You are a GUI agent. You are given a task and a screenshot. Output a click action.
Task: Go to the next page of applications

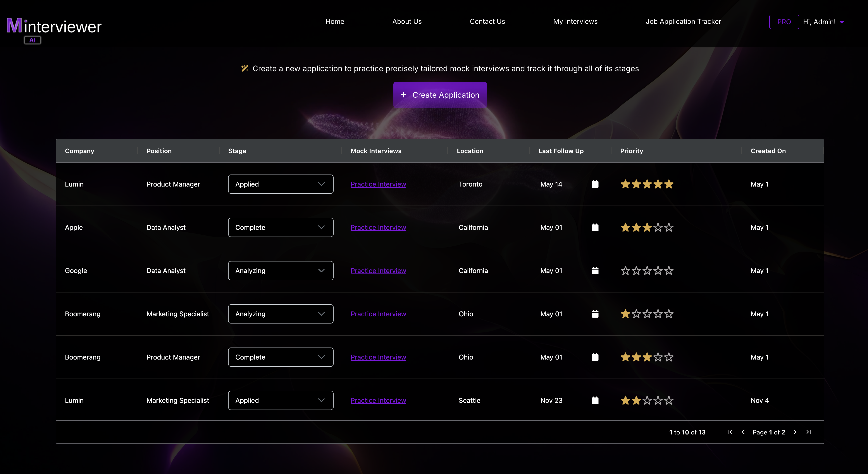click(x=795, y=432)
